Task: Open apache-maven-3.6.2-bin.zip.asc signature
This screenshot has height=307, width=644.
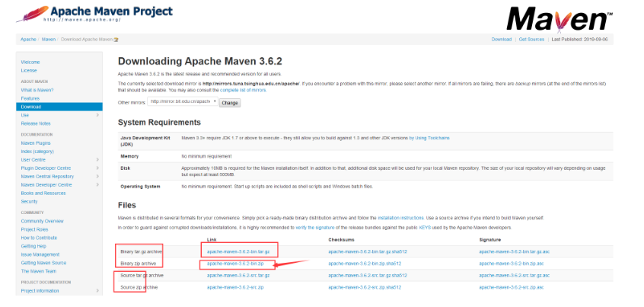Action: click(512, 264)
